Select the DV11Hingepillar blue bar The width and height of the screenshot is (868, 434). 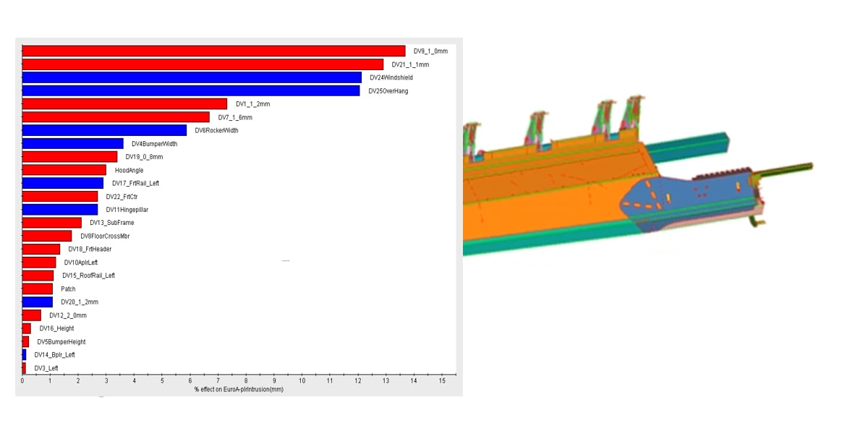click(60, 210)
